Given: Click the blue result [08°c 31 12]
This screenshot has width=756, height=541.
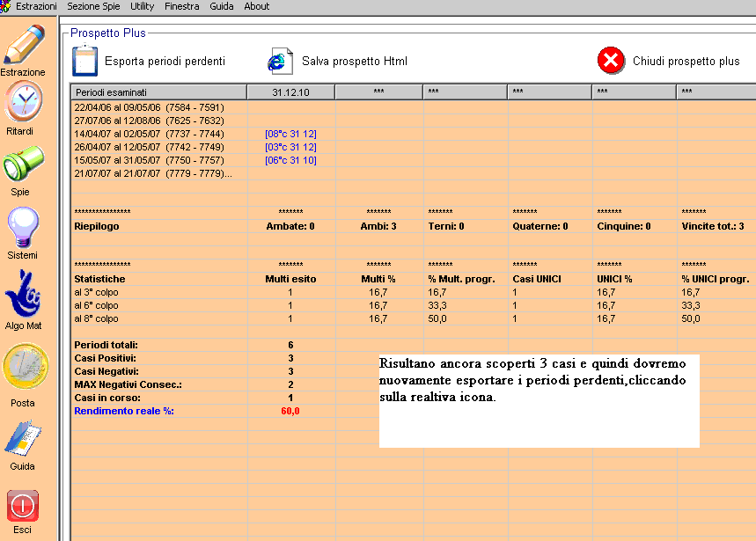Looking at the screenshot, I should (x=290, y=134).
